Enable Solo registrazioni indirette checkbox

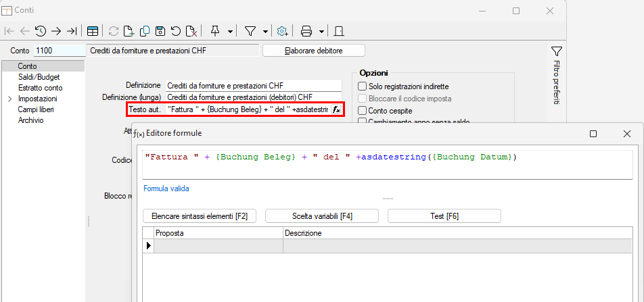tap(363, 86)
